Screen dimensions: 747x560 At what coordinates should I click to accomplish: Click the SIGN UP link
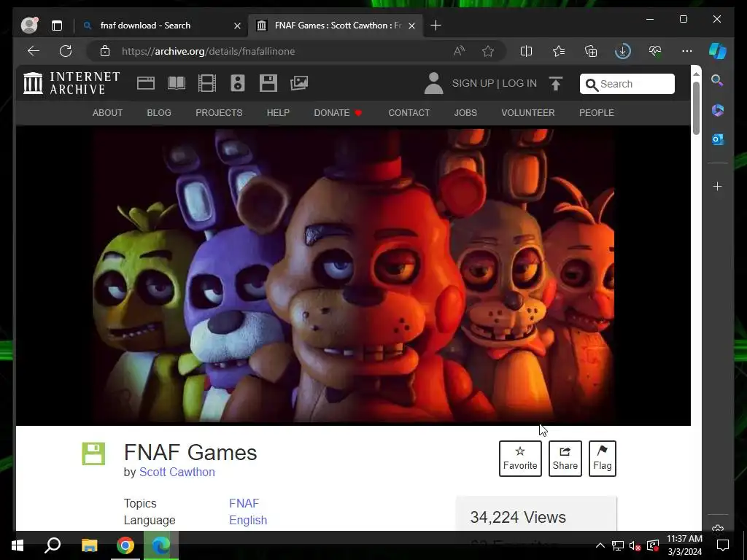pyautogui.click(x=473, y=83)
